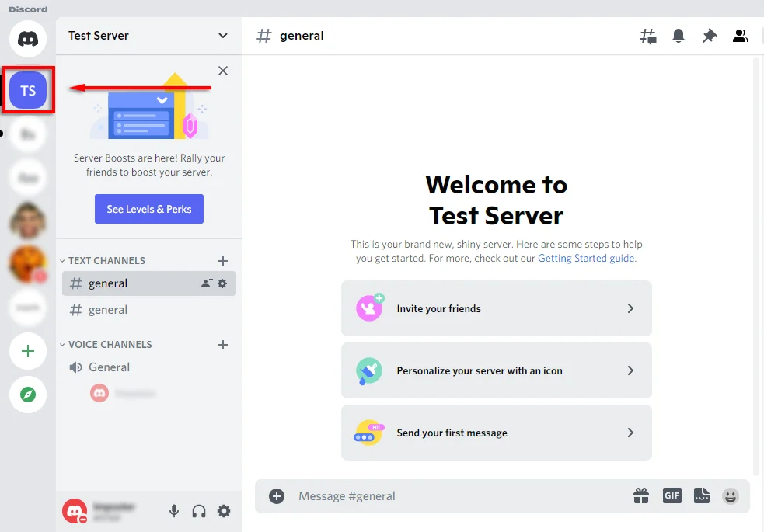Image resolution: width=764 pixels, height=532 pixels.
Task: Click the attachment plus in message box
Action: pyautogui.click(x=277, y=496)
